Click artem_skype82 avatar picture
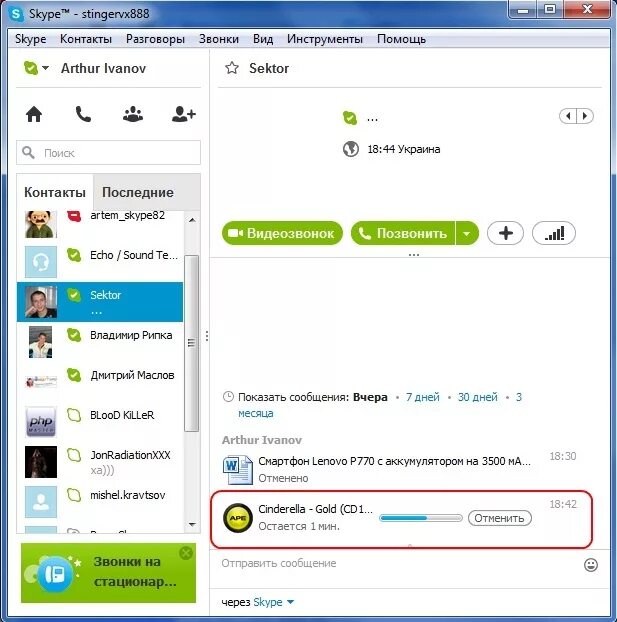The width and height of the screenshot is (617, 622). 40,224
